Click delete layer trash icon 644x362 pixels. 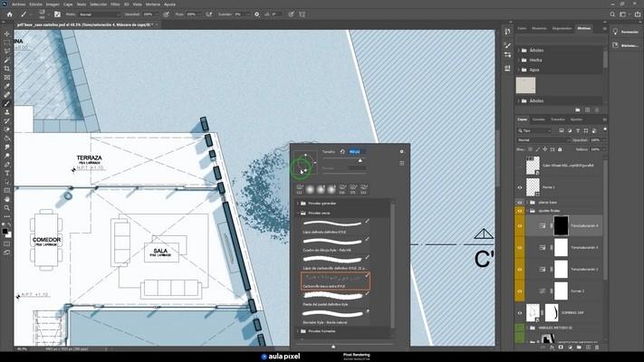click(x=597, y=348)
